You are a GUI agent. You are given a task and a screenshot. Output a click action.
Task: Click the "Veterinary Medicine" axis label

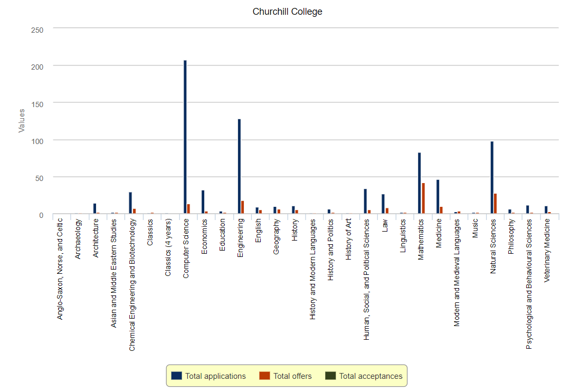547,250
